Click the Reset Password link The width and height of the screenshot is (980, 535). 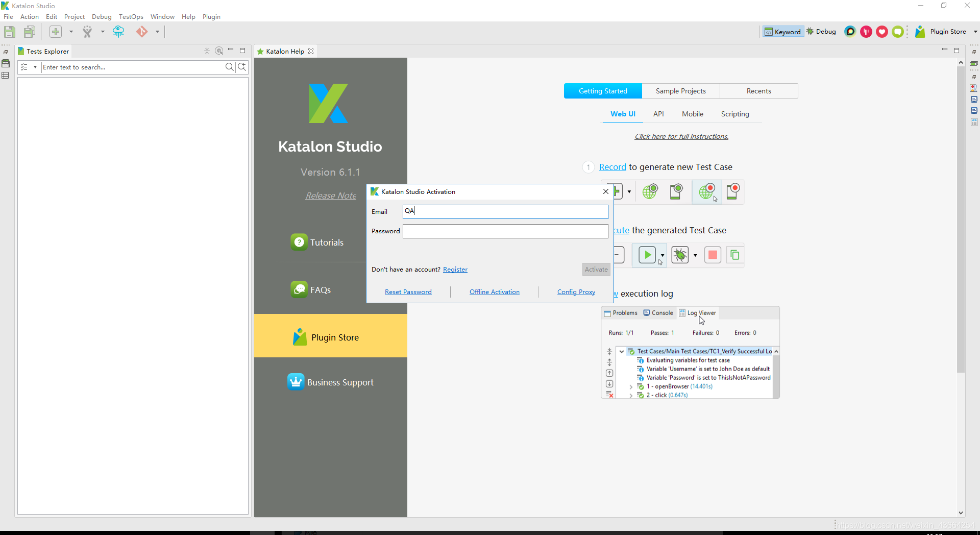click(408, 292)
